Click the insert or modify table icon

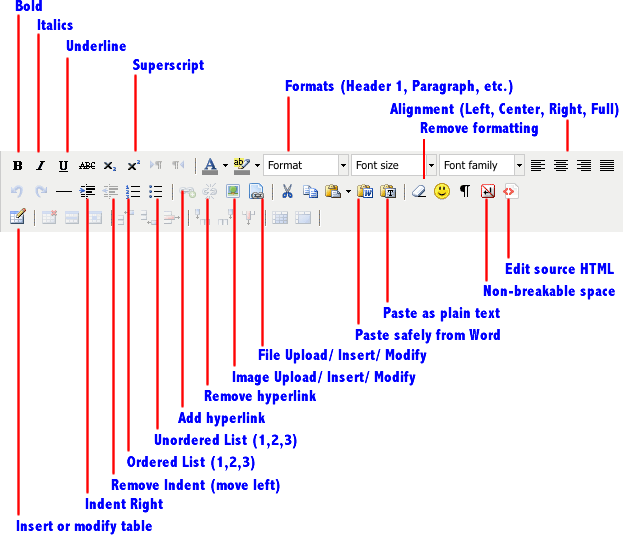click(17, 217)
